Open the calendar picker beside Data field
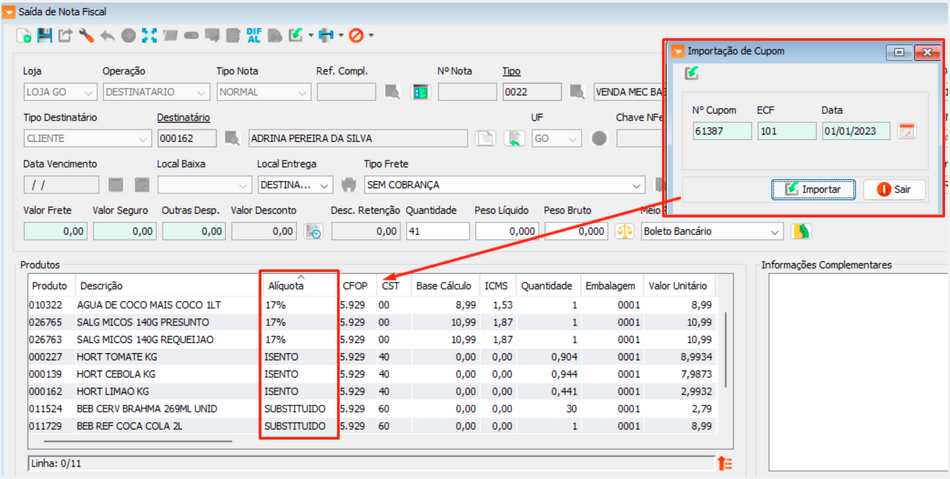The height and width of the screenshot is (479, 950). (x=907, y=131)
